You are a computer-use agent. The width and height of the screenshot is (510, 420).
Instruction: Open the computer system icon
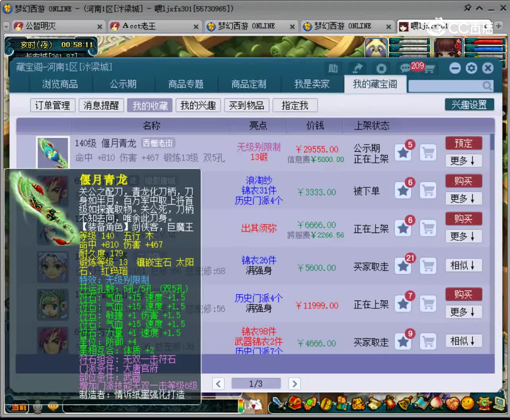coord(500,404)
